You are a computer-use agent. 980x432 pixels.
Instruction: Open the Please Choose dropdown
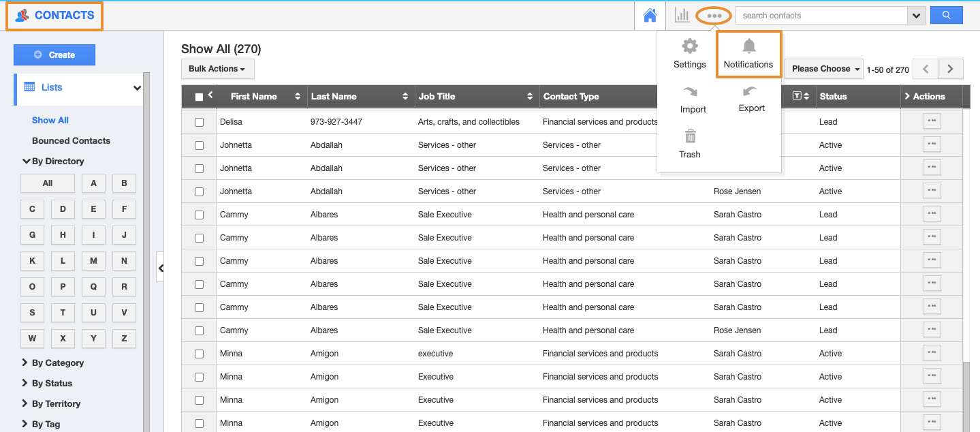(x=824, y=69)
